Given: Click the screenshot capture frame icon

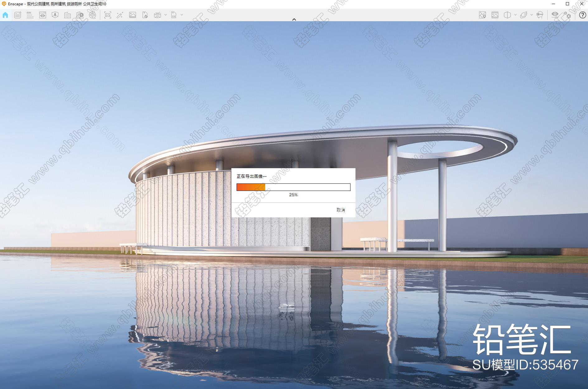Looking at the screenshot, I should click(108, 15).
